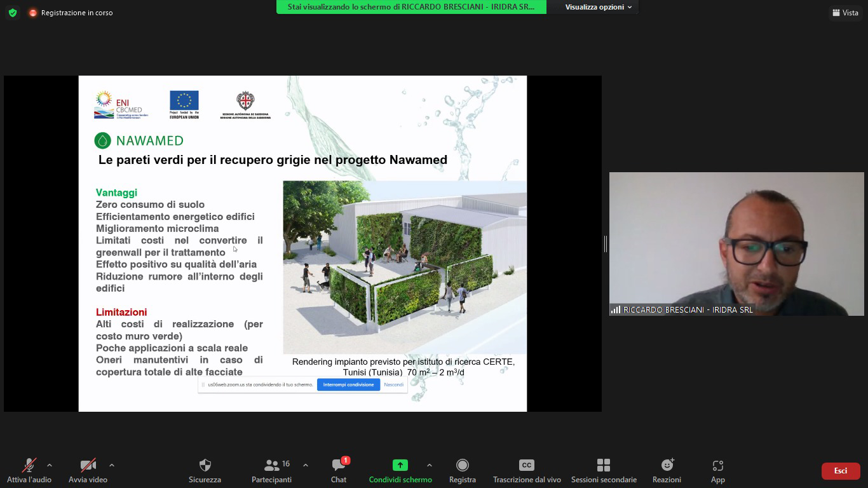Expand video options caret next to camera
Viewport: 868px width, 488px height.
[112, 465]
